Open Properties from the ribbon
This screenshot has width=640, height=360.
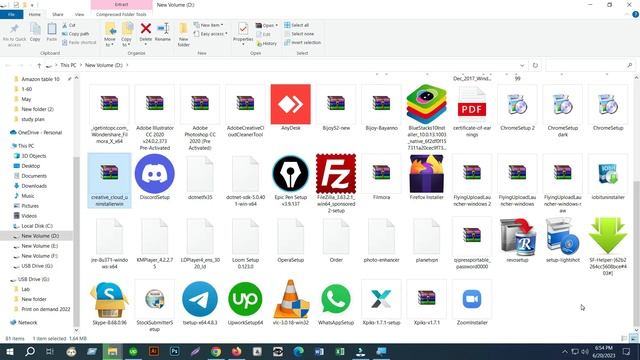pos(243,33)
